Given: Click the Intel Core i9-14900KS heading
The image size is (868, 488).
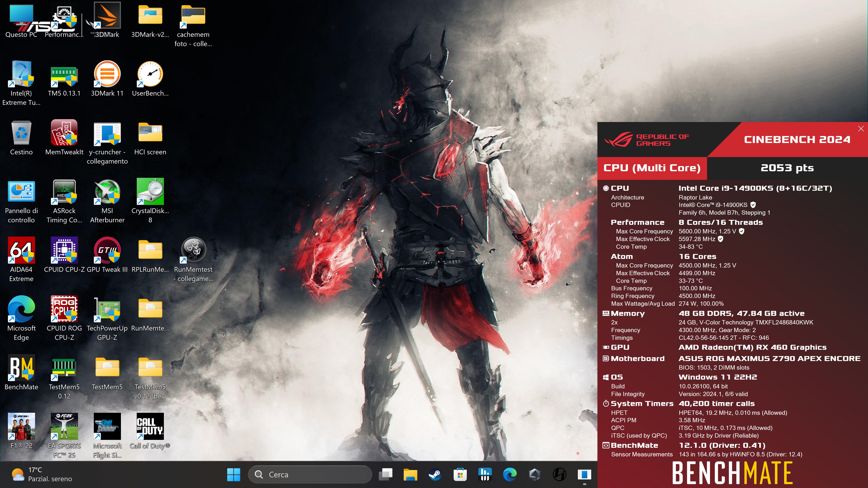Looking at the screenshot, I should pos(755,188).
